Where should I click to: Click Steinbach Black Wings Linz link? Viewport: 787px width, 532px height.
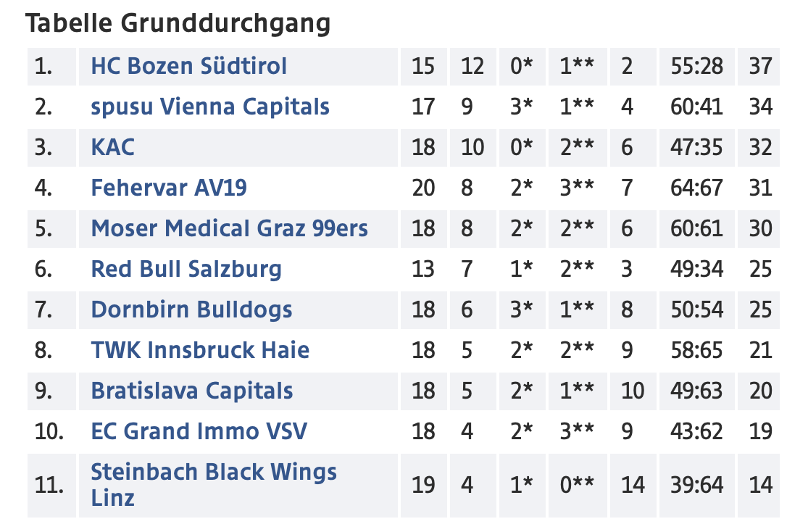[214, 485]
